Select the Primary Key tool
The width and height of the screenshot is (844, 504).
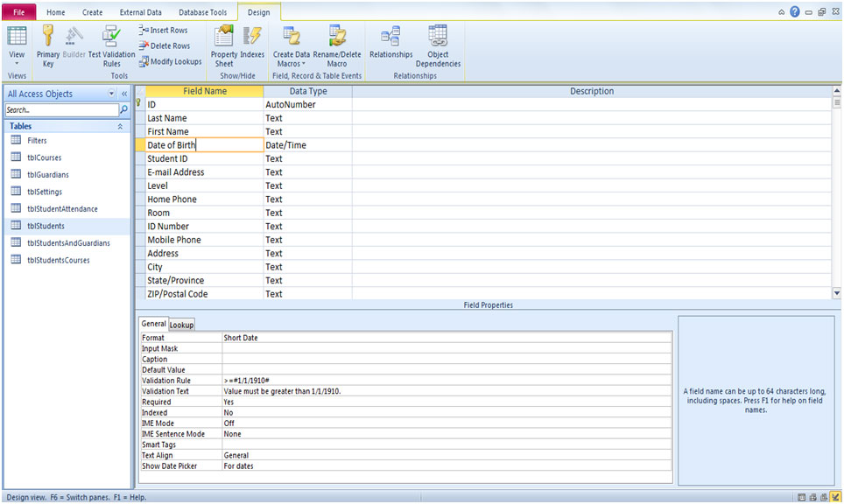point(47,44)
